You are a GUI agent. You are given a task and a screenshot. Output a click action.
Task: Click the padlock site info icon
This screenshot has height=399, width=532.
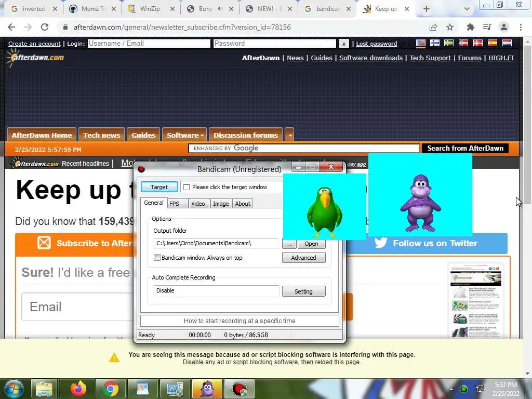click(65, 27)
